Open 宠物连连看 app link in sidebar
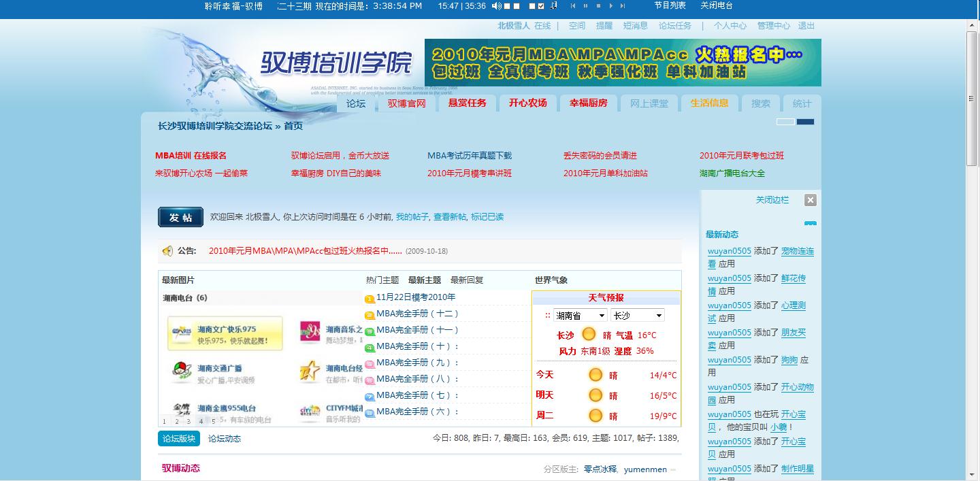980x481 pixels. [x=798, y=251]
